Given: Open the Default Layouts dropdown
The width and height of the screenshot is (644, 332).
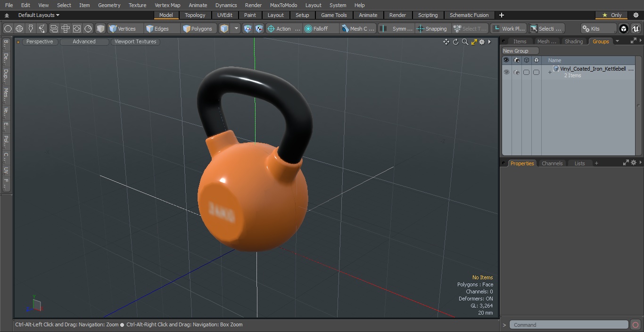Looking at the screenshot, I should click(39, 15).
